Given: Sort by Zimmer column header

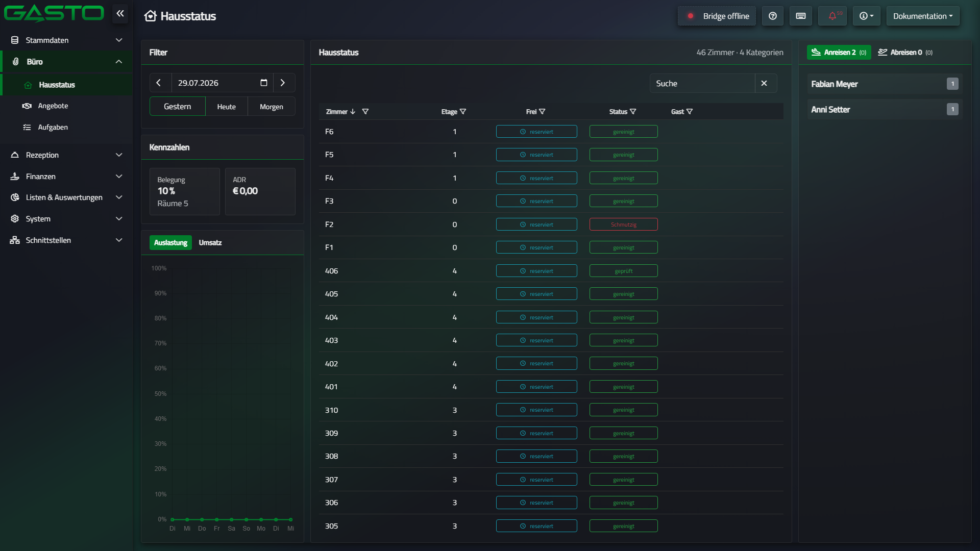Looking at the screenshot, I should [x=340, y=112].
